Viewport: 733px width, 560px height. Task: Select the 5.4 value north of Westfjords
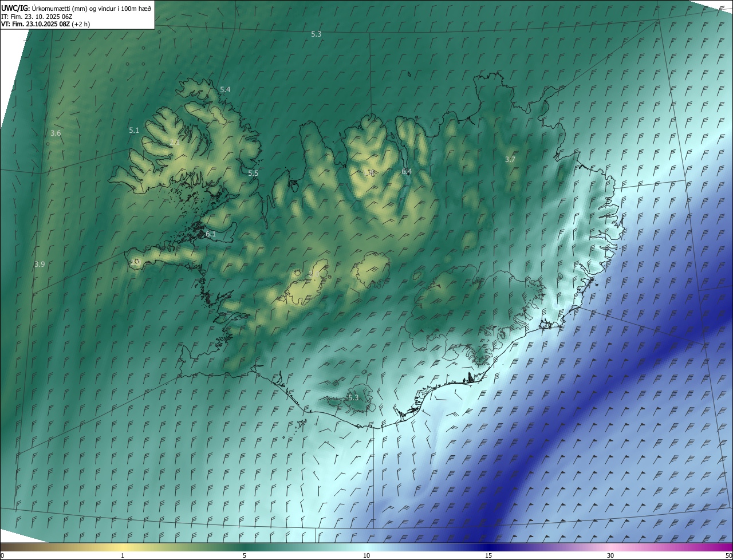[225, 90]
